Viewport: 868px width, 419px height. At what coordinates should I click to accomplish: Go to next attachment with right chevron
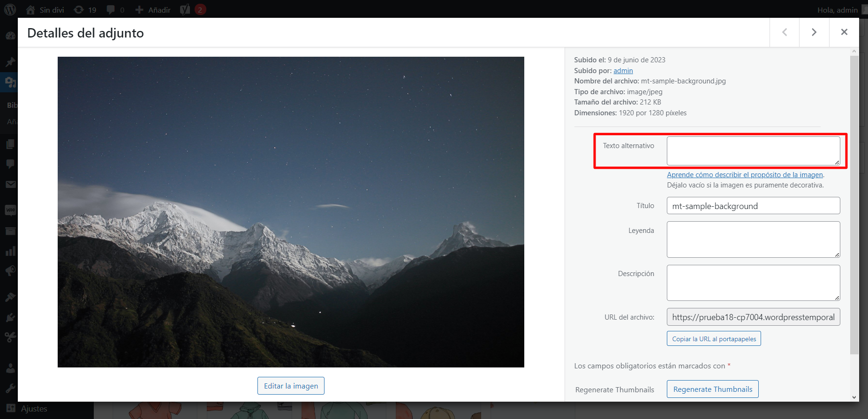click(x=814, y=32)
